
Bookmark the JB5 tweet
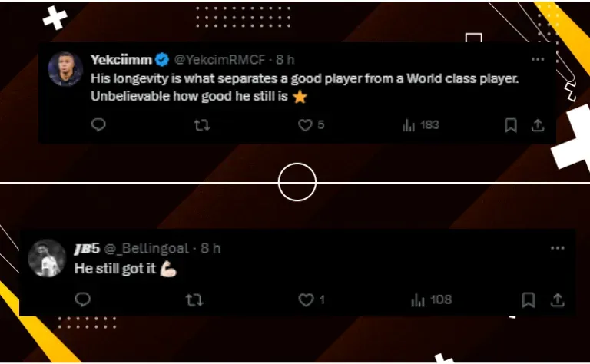(x=529, y=300)
